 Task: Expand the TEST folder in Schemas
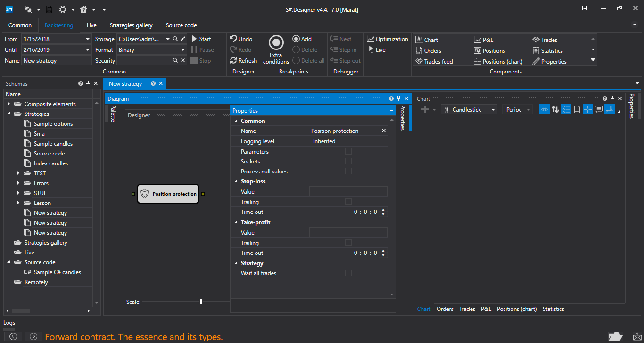coord(18,173)
